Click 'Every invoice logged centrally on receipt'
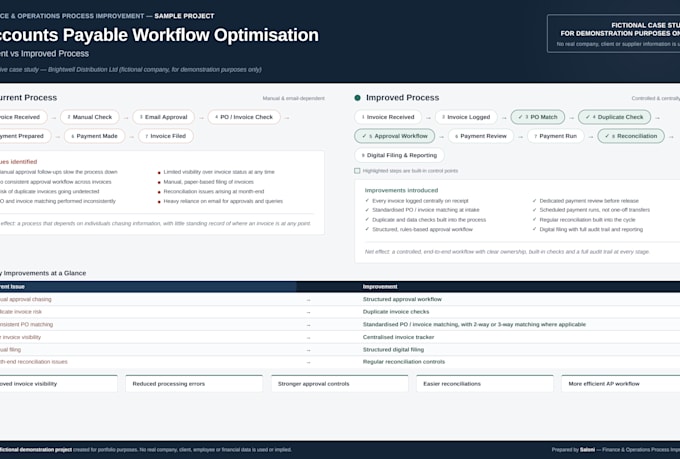Screen dimensions: 680x459 click(420, 201)
